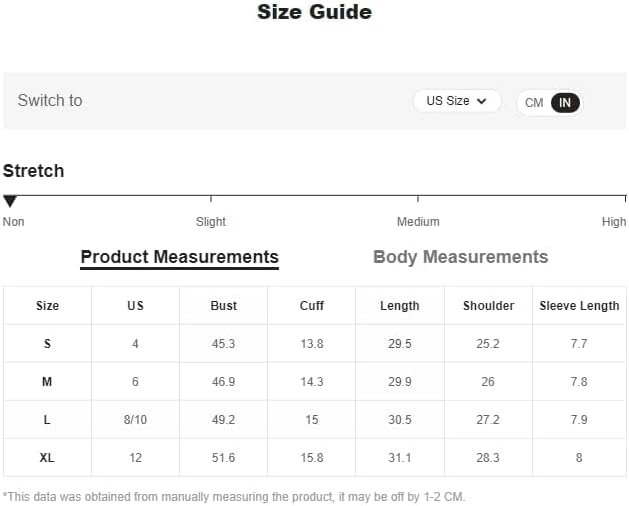The width and height of the screenshot is (629, 506).
Task: Open the US Size dropdown
Action: [x=457, y=101]
